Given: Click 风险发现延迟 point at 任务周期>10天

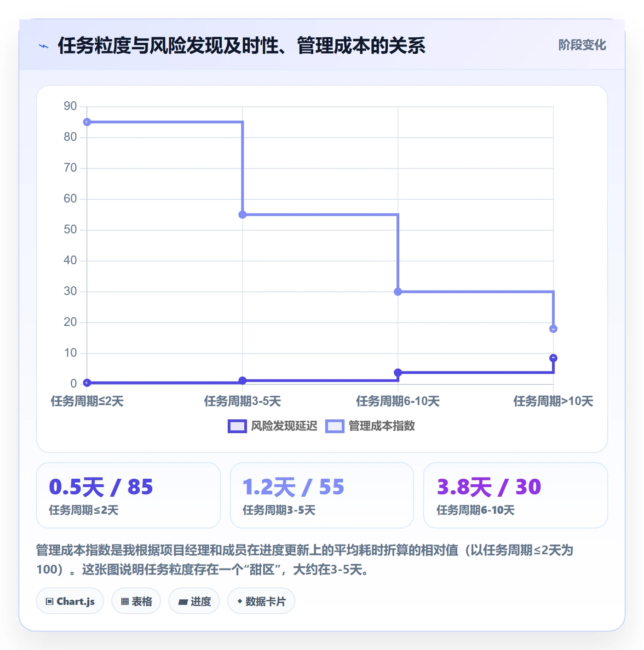Looking at the screenshot, I should click(x=553, y=358).
